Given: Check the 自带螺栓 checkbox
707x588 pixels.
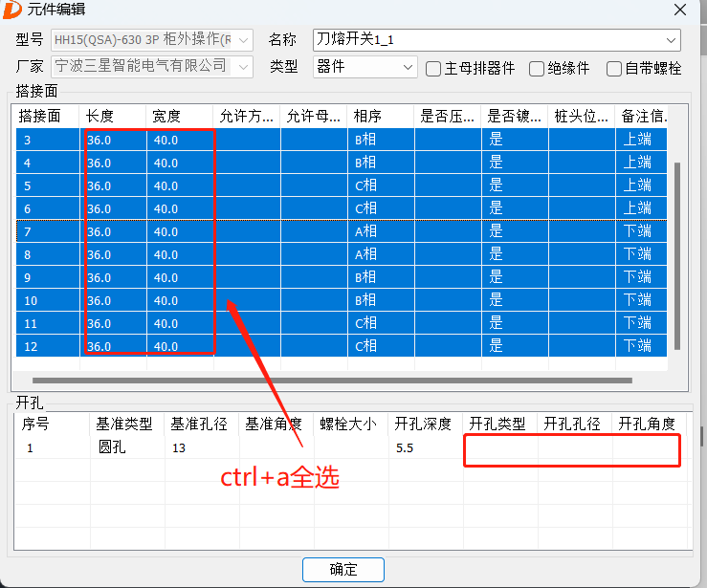Looking at the screenshot, I should pyautogui.click(x=613, y=69).
